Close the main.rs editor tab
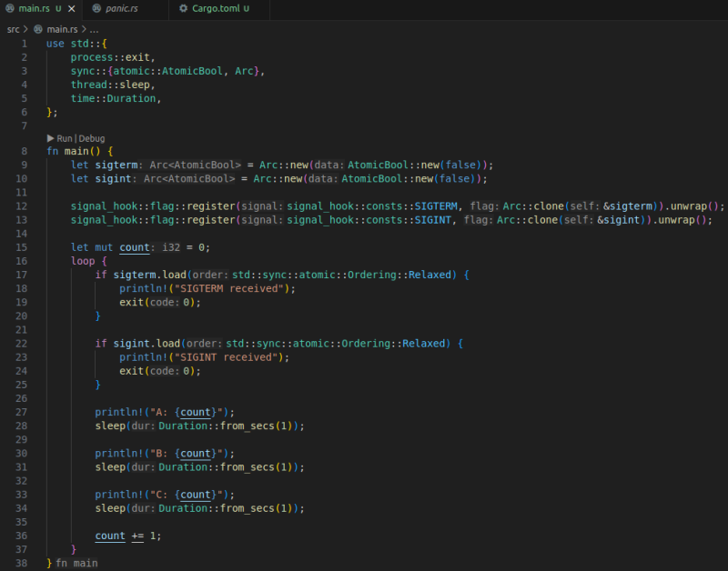 [72, 8]
